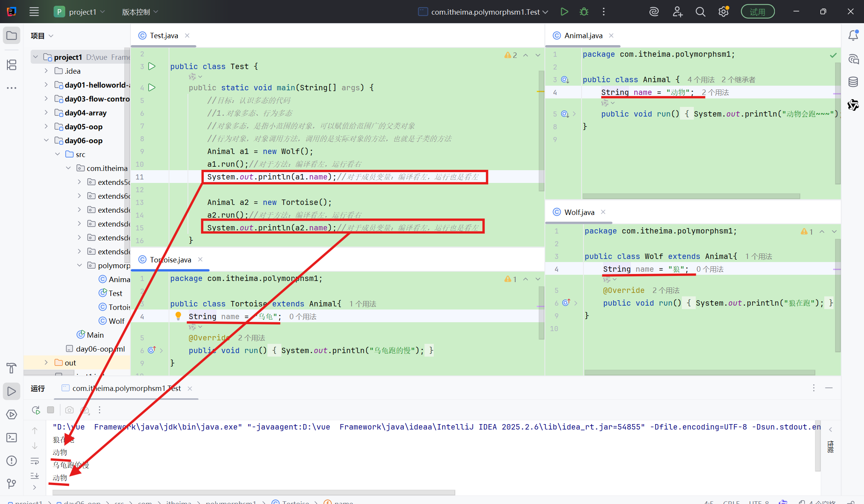This screenshot has height=504, width=864.
Task: Open the Terminal tool window icon
Action: [x=12, y=438]
